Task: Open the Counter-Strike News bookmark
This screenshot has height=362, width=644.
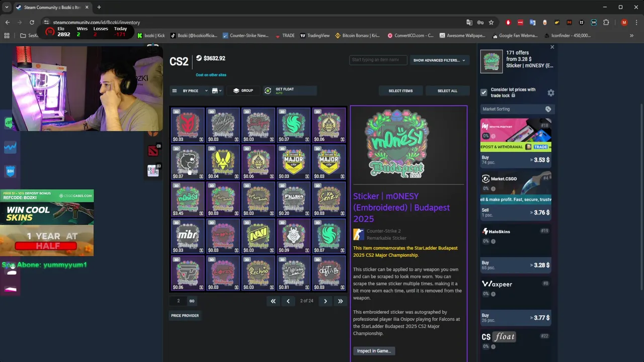Action: tap(245, 36)
